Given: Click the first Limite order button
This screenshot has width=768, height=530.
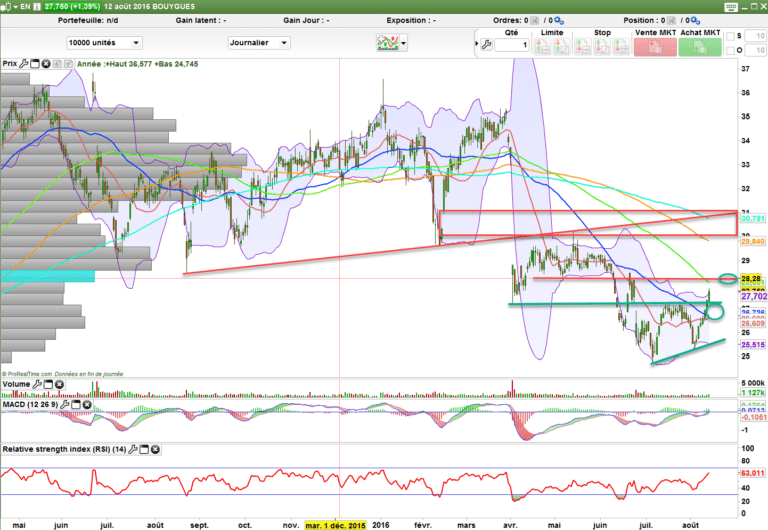Looking at the screenshot, I should tap(543, 46).
